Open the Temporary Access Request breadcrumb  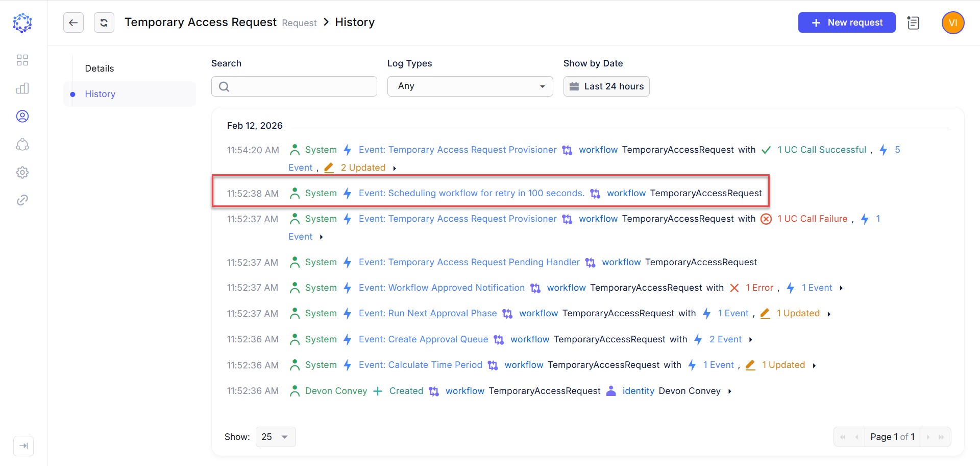click(x=200, y=22)
